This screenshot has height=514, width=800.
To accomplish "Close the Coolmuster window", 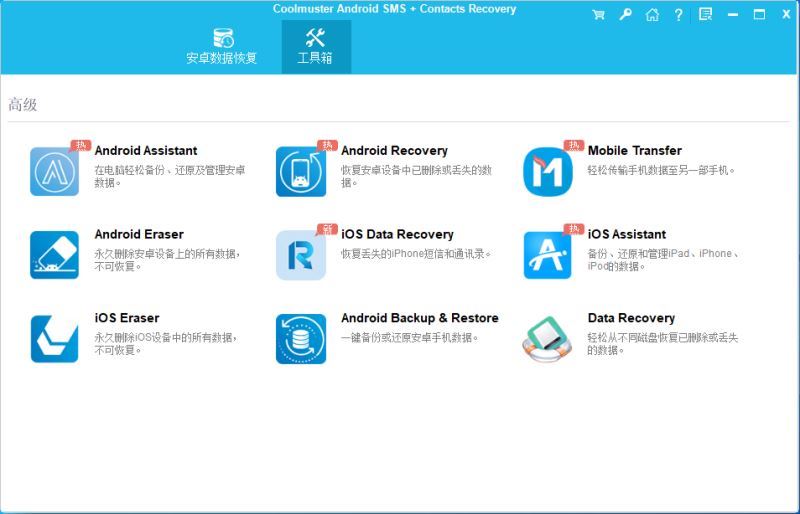I will 786,14.
